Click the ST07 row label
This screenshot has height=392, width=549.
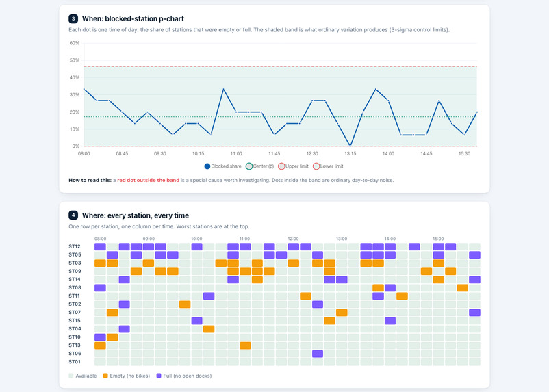[75, 313]
